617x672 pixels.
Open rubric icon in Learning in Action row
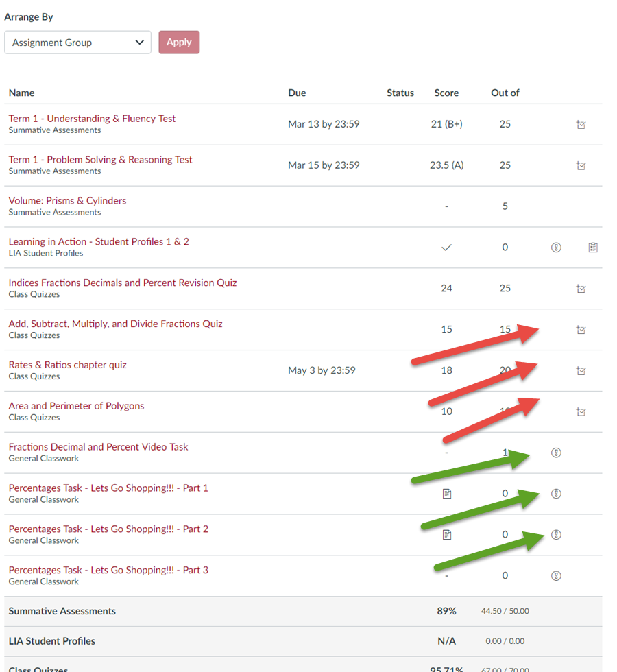[x=593, y=248]
